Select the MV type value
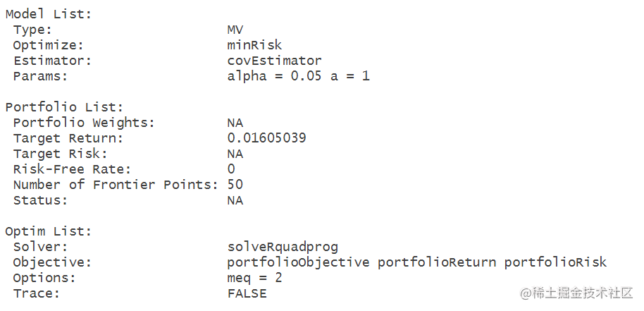Viewport: 644px width, 311px height. tap(235, 30)
